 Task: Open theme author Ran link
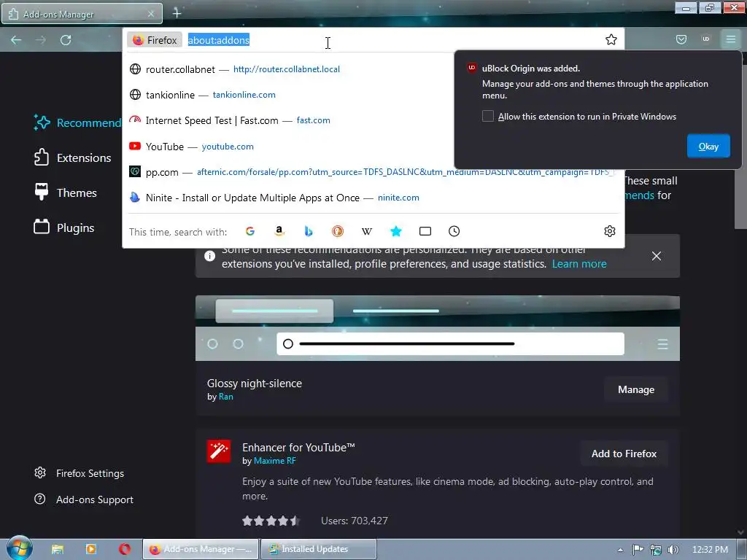click(x=226, y=397)
